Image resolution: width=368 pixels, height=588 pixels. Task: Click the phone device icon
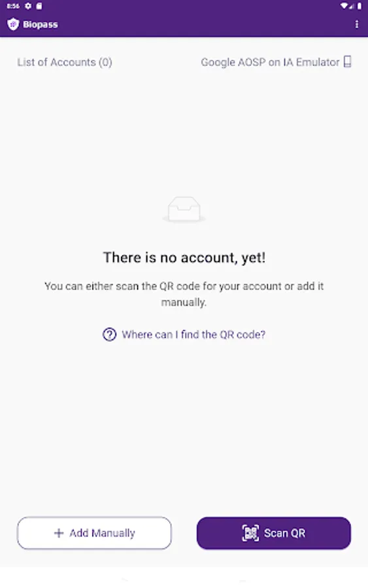point(347,61)
